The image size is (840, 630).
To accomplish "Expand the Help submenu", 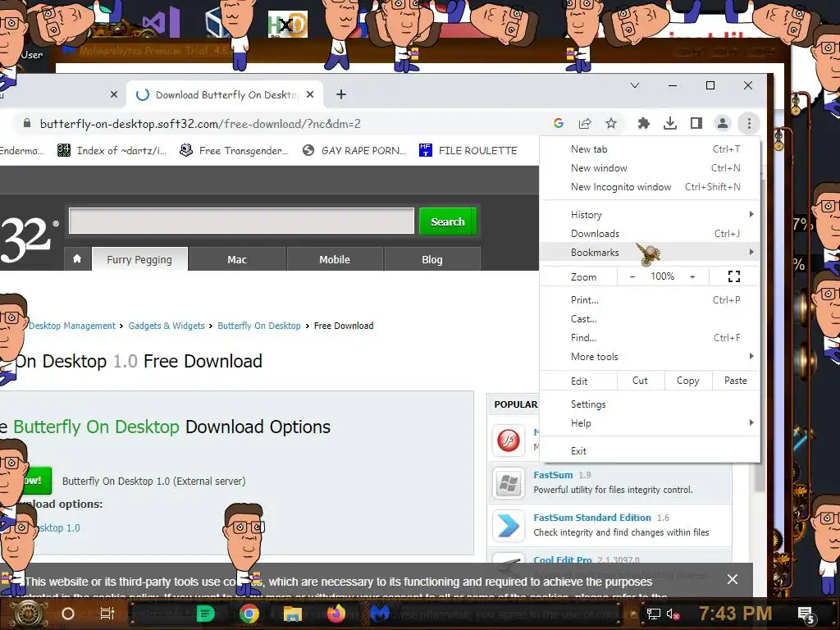I will pyautogui.click(x=650, y=422).
